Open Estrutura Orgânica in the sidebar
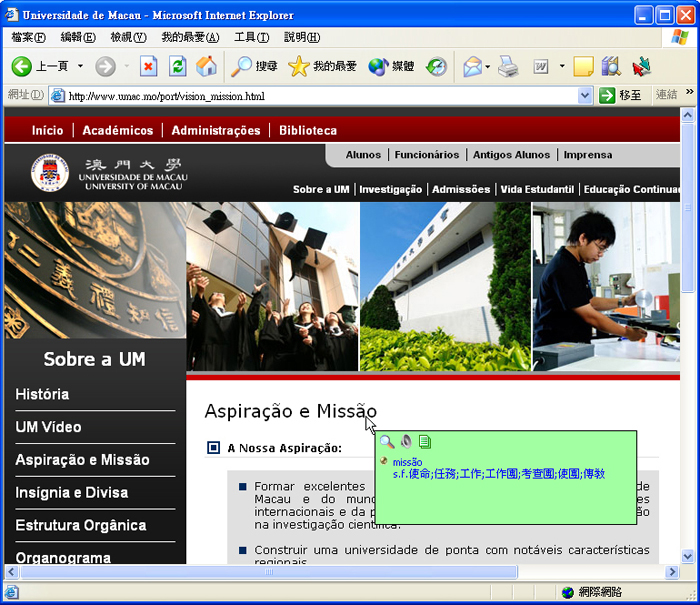Image resolution: width=700 pixels, height=605 pixels. [x=81, y=525]
